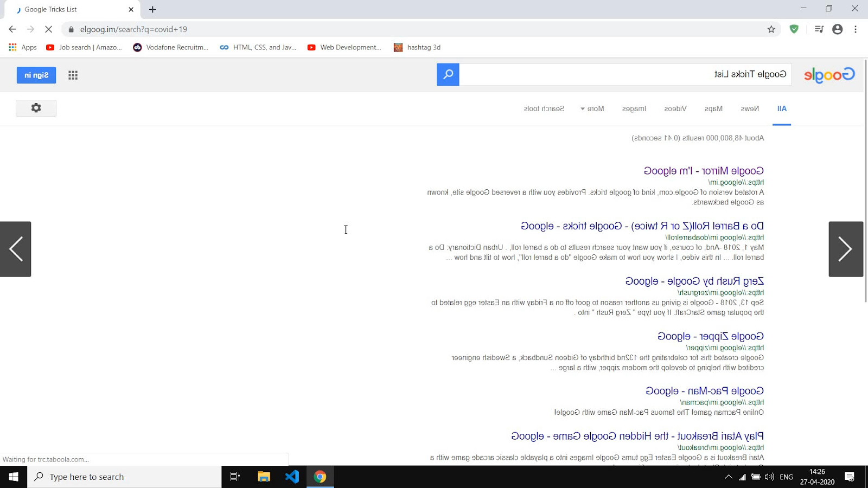Open notification center icon
Viewport: 868px width, 488px height.
tap(850, 477)
